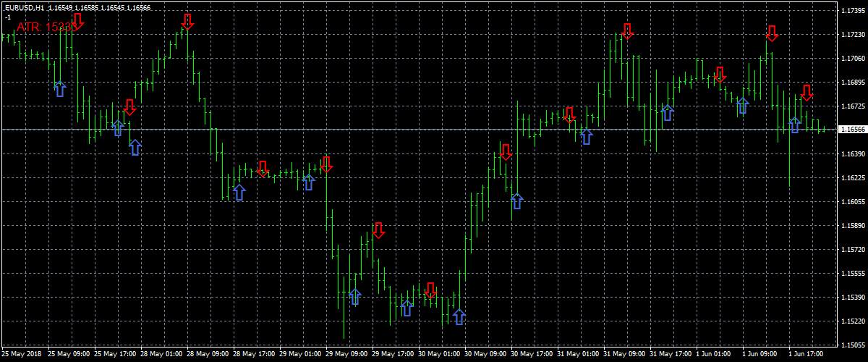The width and height of the screenshot is (868, 362).
Task: Click the 30 May 01:00 time label
Action: (440, 355)
